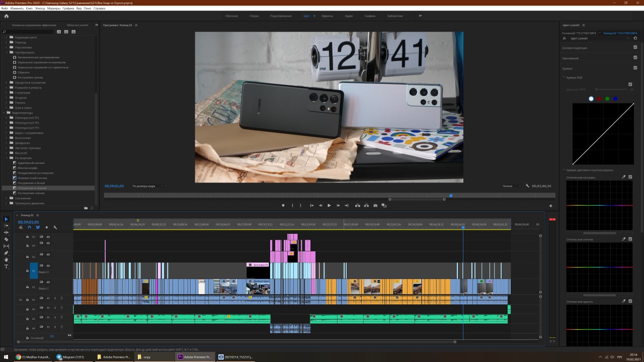Select red curve channel
Image resolution: width=644 pixels, height=362 pixels.
(x=599, y=99)
